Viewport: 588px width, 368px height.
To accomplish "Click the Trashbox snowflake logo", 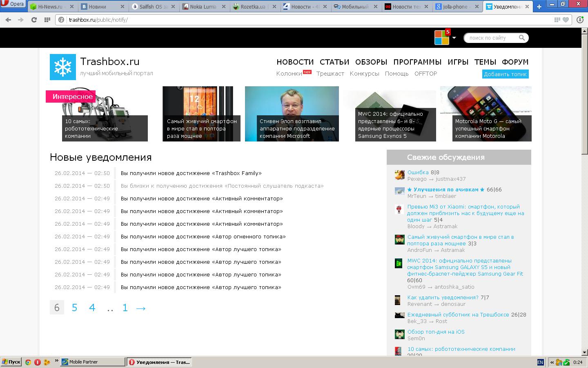I will click(63, 67).
